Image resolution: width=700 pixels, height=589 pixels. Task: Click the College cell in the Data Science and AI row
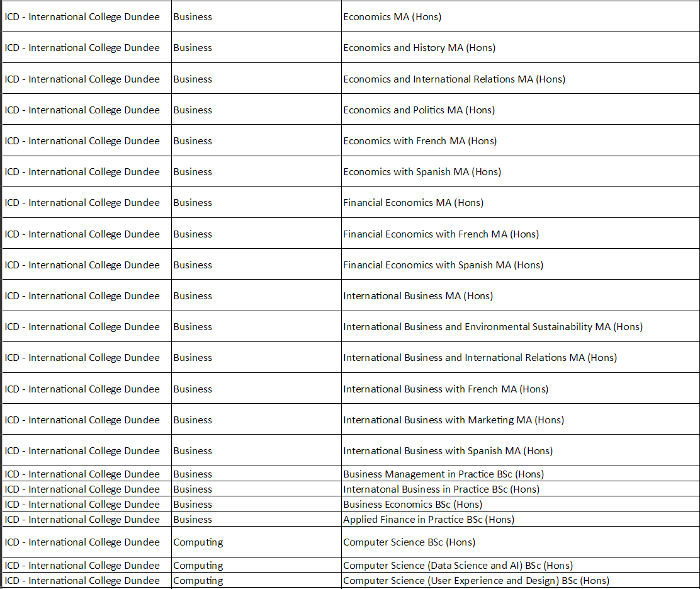(x=87, y=565)
